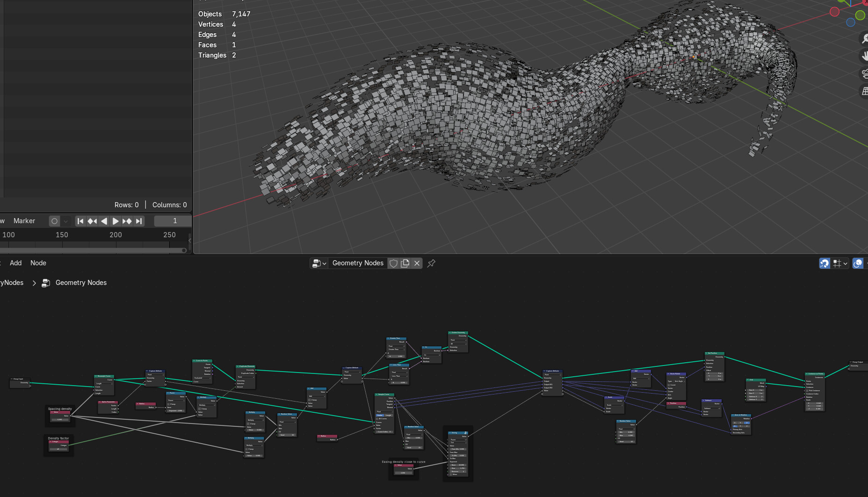
Task: Click the current frame field showing 1
Action: point(173,221)
